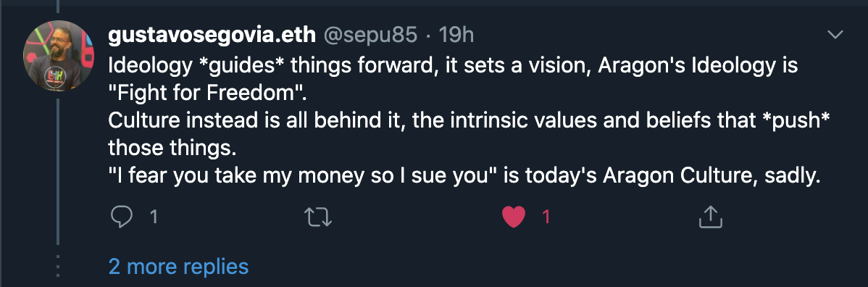Open tweet via line starting "Ideology *guides*"

click(453, 66)
